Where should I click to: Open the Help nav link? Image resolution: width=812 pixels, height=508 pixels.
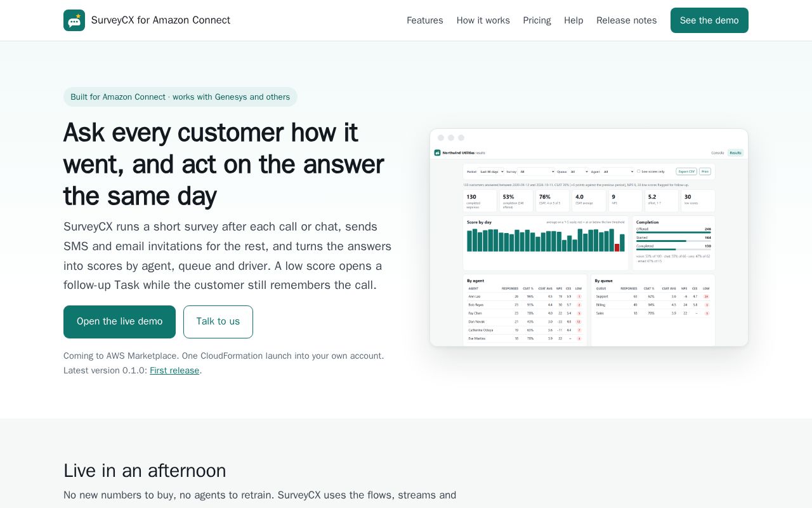pyautogui.click(x=573, y=20)
